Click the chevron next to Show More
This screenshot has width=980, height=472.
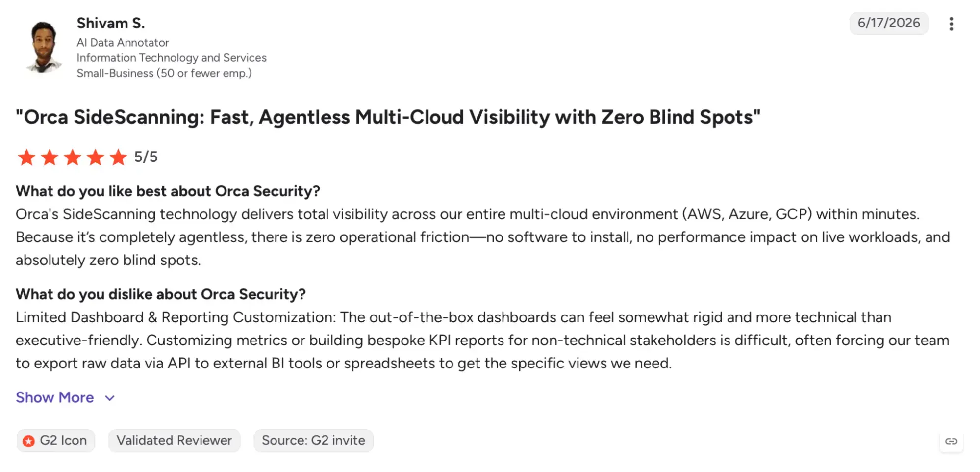(110, 398)
